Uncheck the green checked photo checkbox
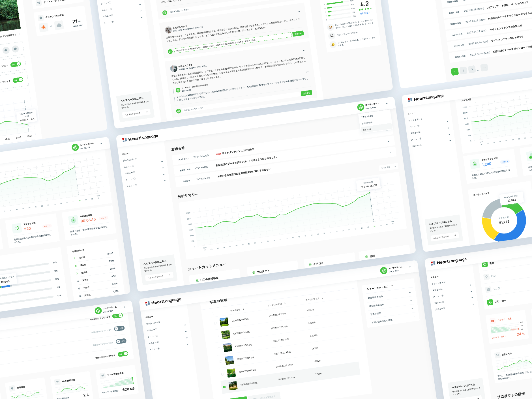The width and height of the screenshot is (532, 399). [x=224, y=387]
